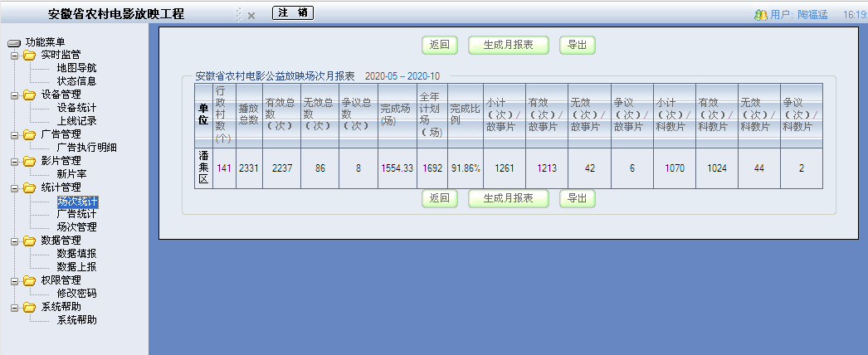Click the top 导出 export button
This screenshot has height=355, width=868.
point(577,46)
